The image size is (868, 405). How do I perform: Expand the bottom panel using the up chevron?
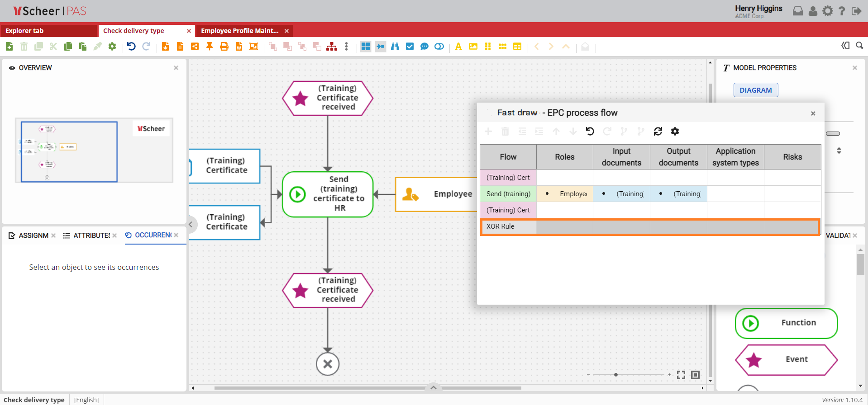tap(433, 387)
